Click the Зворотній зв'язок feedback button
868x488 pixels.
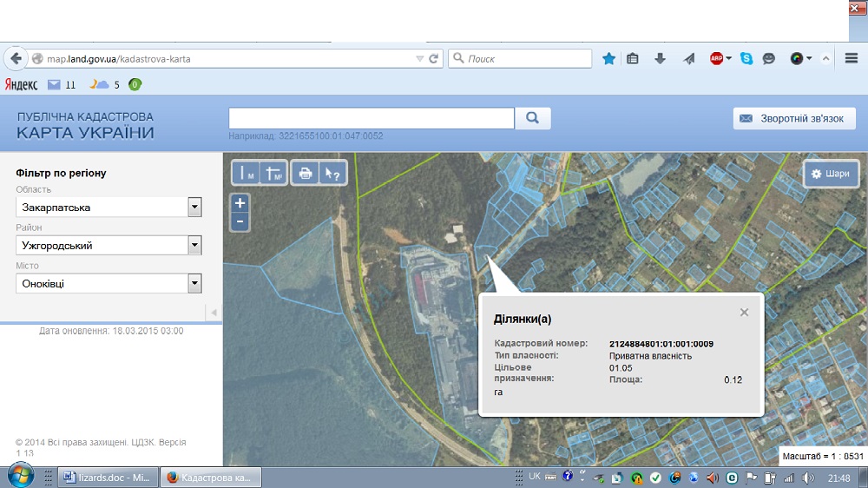(x=794, y=118)
